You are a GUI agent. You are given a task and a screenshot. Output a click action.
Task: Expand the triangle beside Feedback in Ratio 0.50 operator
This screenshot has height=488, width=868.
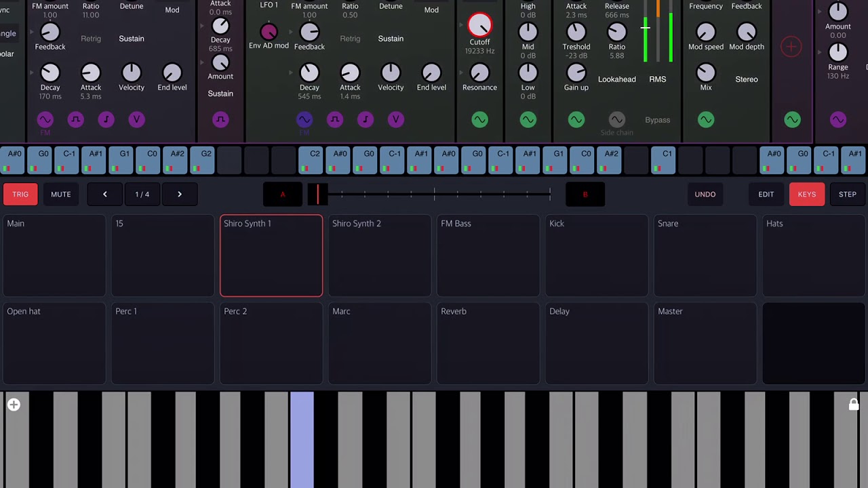(292, 32)
